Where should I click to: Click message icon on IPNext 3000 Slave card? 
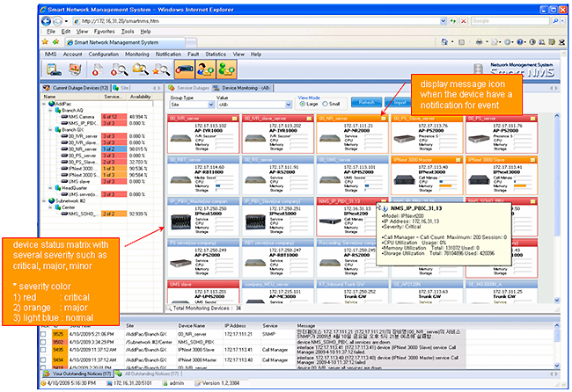[533, 160]
